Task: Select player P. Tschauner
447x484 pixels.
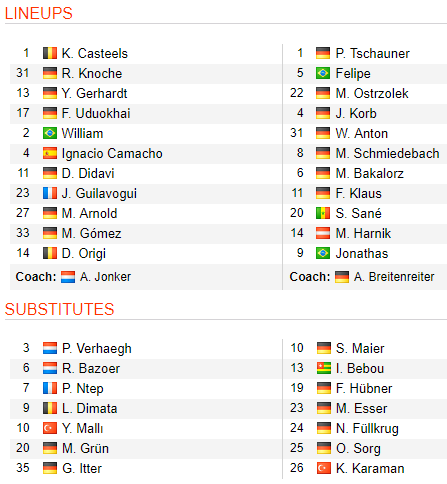Action: [x=372, y=53]
